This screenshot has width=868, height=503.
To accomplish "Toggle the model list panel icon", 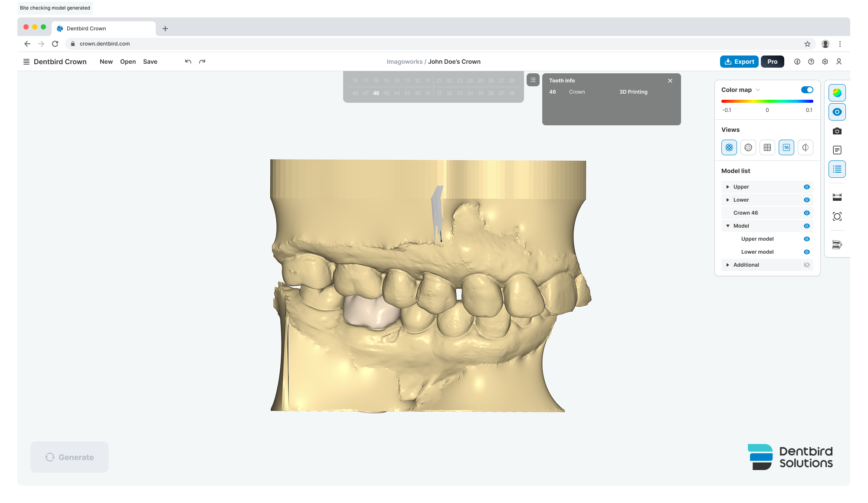I will (x=837, y=169).
